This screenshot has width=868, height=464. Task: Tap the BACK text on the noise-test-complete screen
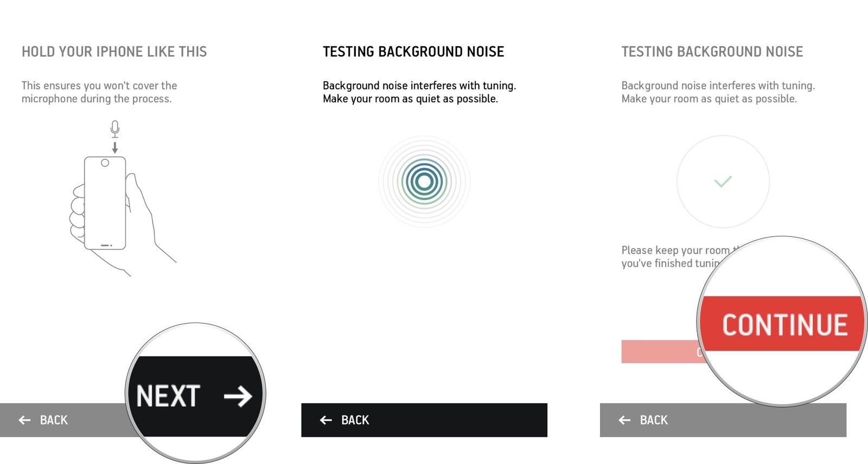click(x=654, y=420)
